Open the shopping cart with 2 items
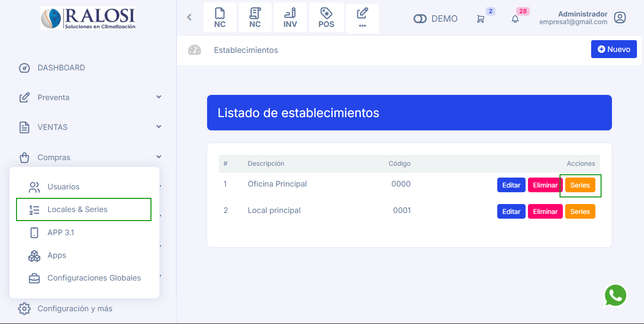Screen dimensions: 644x324 [x=481, y=18]
